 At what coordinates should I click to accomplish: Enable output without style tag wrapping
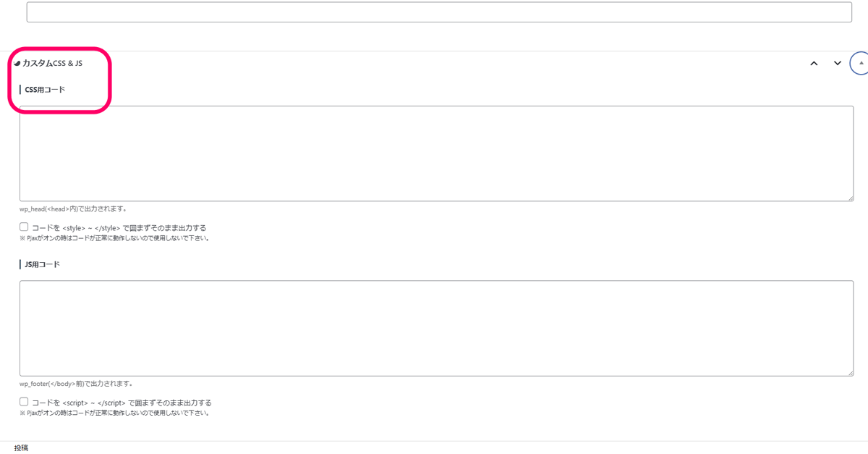tap(24, 227)
